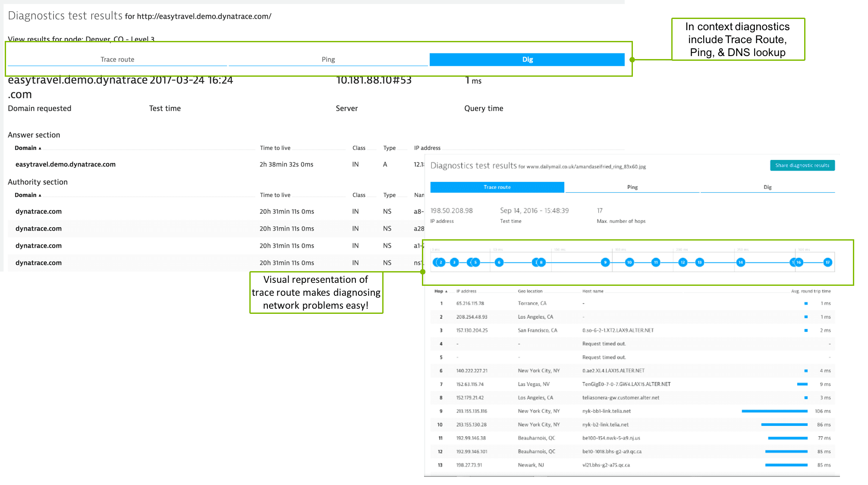Select last dynatrace.com authority row
The height and width of the screenshot is (485, 868).
pos(216,263)
